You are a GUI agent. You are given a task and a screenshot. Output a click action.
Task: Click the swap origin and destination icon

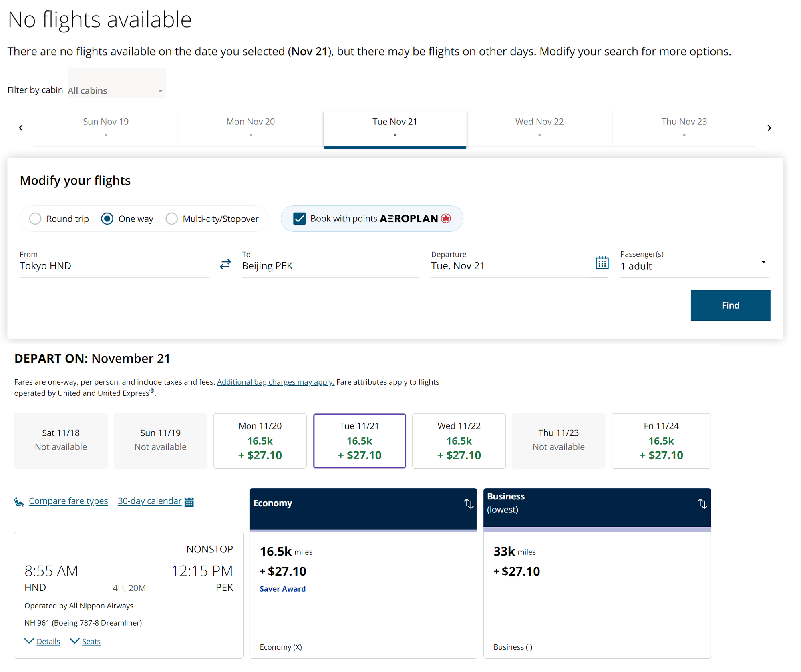(225, 264)
